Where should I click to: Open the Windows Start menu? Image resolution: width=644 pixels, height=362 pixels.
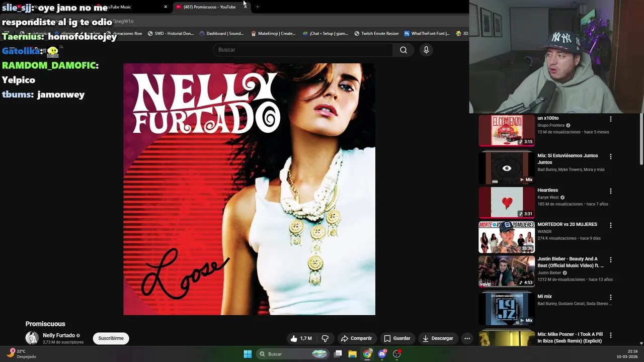click(248, 354)
